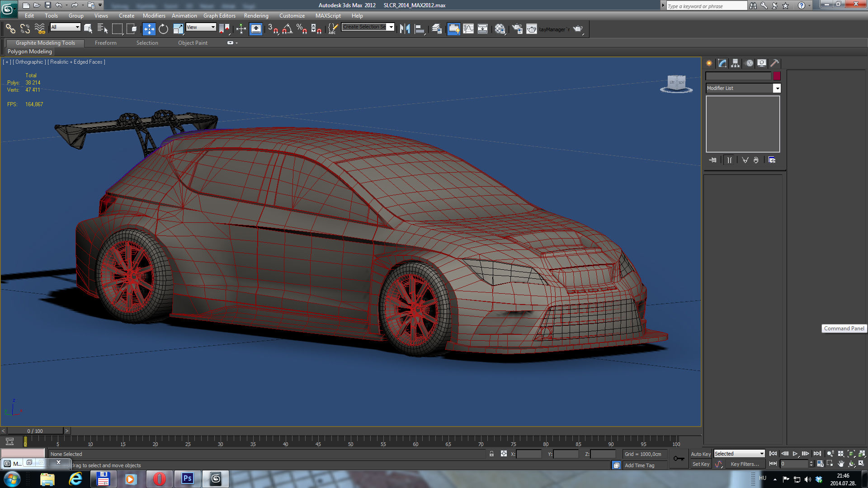The width and height of the screenshot is (868, 488).
Task: Open the All selection filter dropdown
Action: pyautogui.click(x=66, y=27)
